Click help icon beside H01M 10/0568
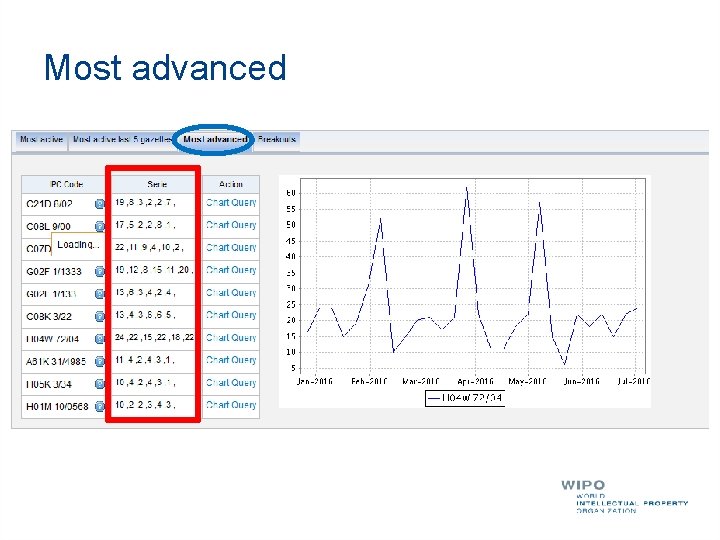Viewport: 720px width, 540px height. pos(100,406)
